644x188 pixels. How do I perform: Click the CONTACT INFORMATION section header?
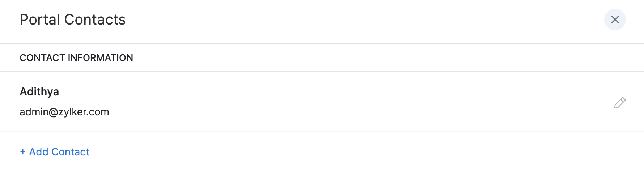76,58
